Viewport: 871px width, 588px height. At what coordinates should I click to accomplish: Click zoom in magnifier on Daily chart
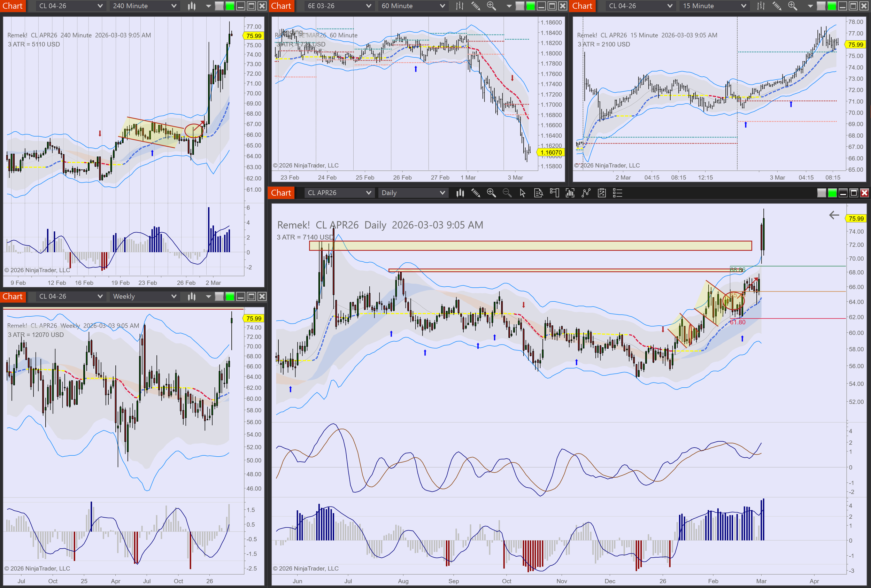click(x=491, y=193)
